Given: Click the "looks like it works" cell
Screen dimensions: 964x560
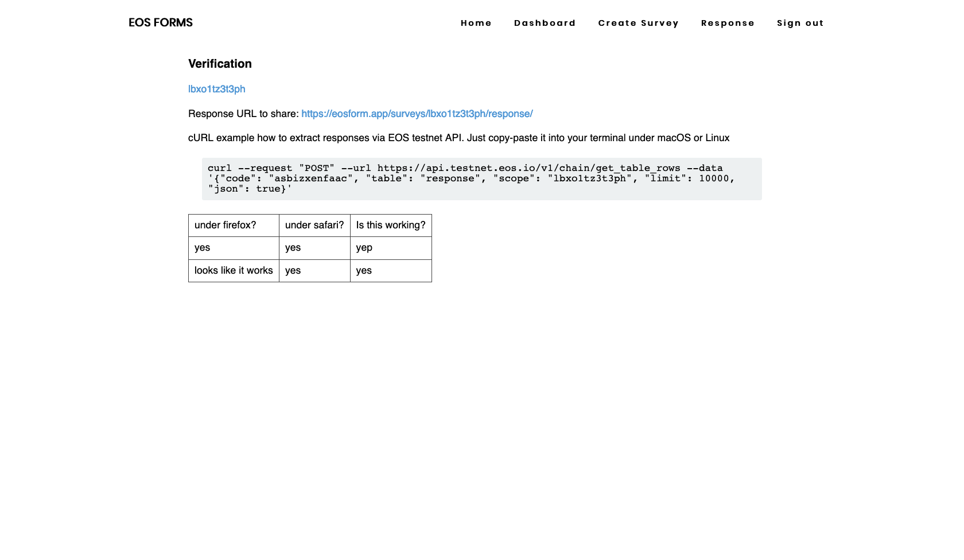Looking at the screenshot, I should [x=234, y=271].
